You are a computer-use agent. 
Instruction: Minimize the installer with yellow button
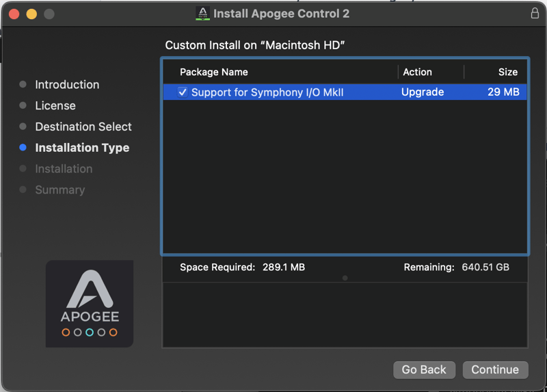(31, 14)
